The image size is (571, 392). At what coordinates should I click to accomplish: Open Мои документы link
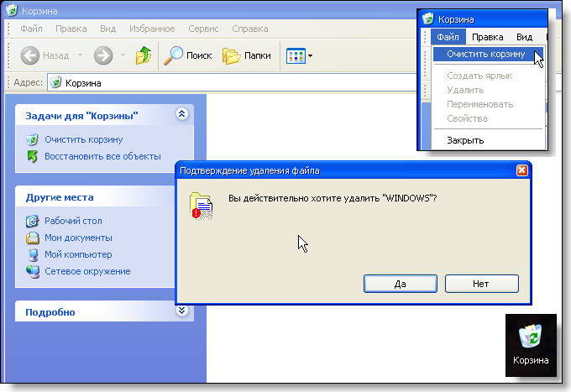(x=78, y=238)
